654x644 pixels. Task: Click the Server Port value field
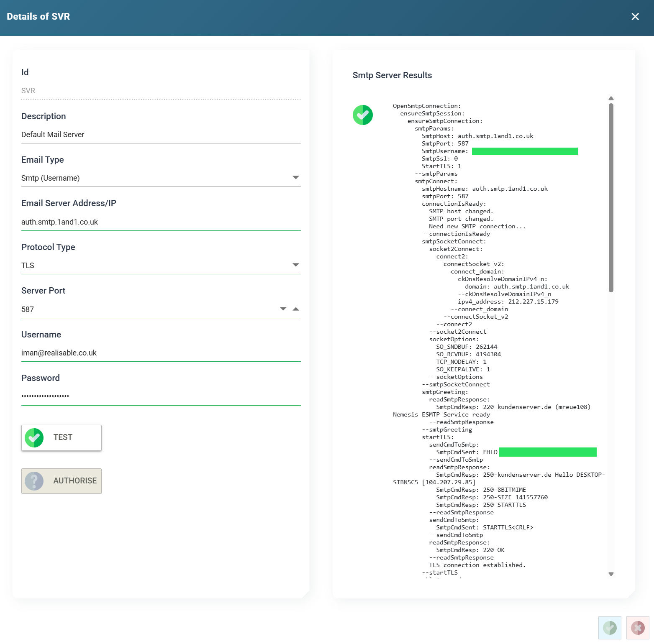pos(146,309)
